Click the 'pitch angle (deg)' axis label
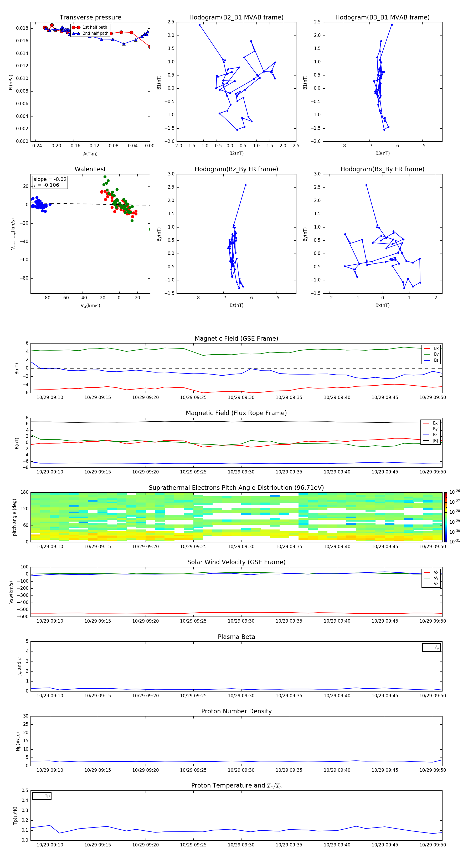This screenshot has height=868, width=473. pyautogui.click(x=14, y=517)
